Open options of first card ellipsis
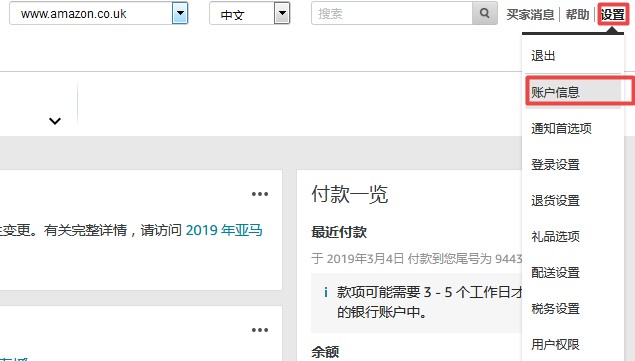The width and height of the screenshot is (635, 361). (260, 194)
